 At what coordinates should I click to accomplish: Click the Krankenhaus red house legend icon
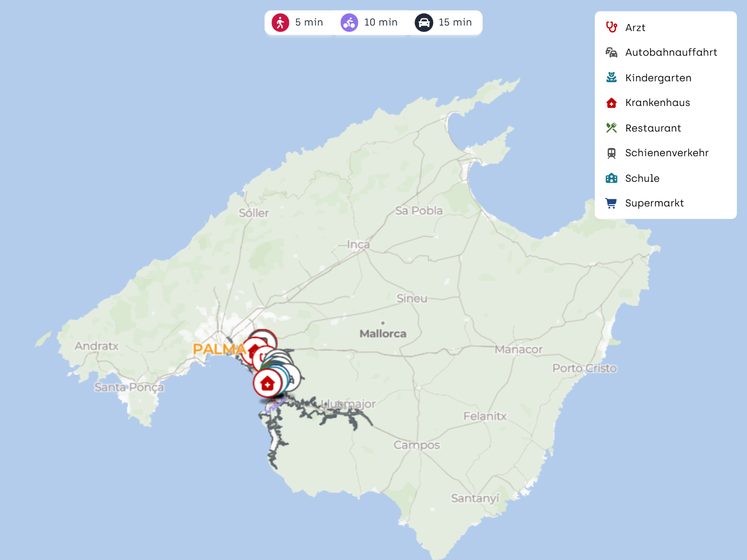[611, 103]
